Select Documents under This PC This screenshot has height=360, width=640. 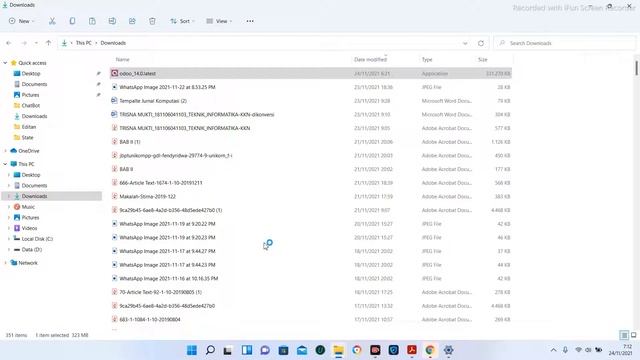tap(34, 185)
